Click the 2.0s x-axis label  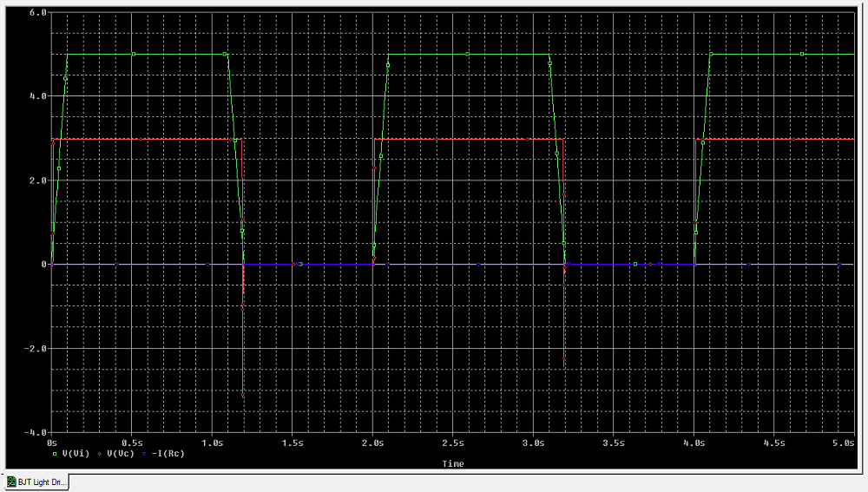(372, 443)
